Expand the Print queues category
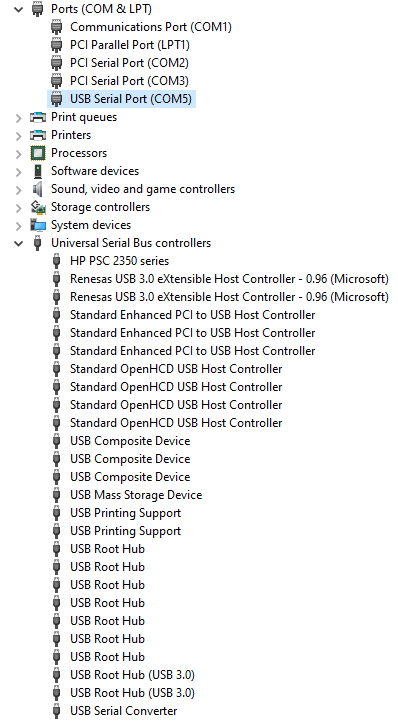The image size is (398, 725). 18,117
